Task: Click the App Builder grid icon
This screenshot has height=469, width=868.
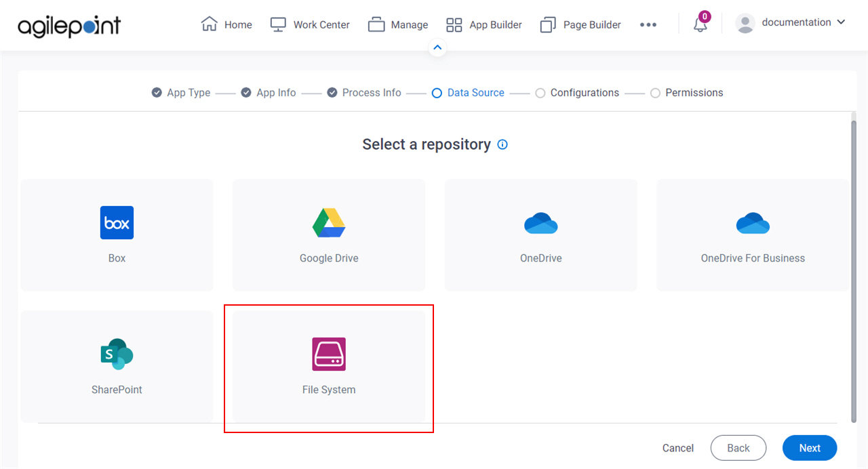Action: coord(454,25)
